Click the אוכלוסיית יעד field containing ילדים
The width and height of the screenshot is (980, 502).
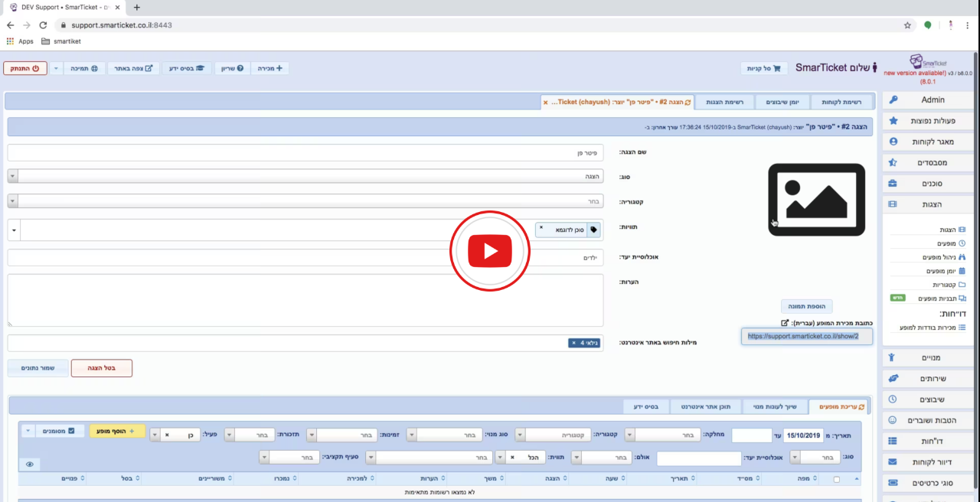point(306,258)
